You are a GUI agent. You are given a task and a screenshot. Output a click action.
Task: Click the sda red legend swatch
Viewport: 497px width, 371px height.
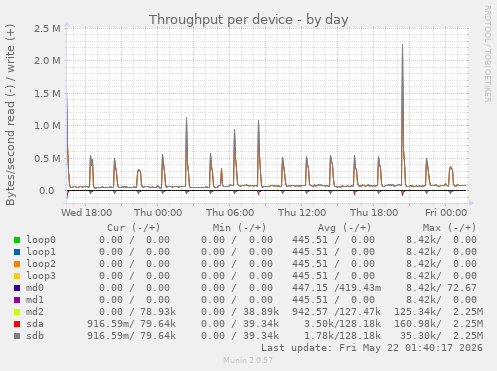[17, 324]
